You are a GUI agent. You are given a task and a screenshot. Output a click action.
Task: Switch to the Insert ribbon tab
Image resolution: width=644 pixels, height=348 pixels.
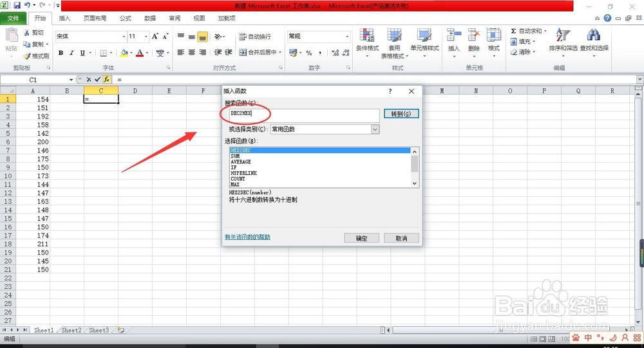click(x=64, y=18)
